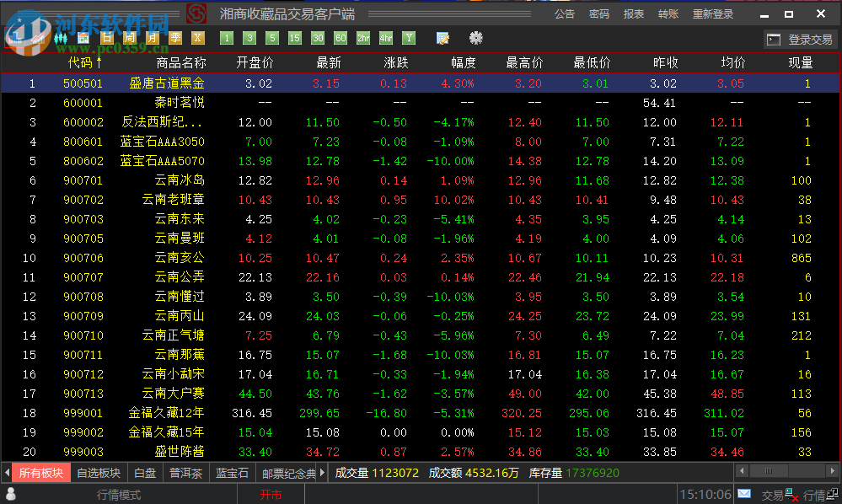
Task: Select the 云南冰岛 row
Action: (x=421, y=180)
